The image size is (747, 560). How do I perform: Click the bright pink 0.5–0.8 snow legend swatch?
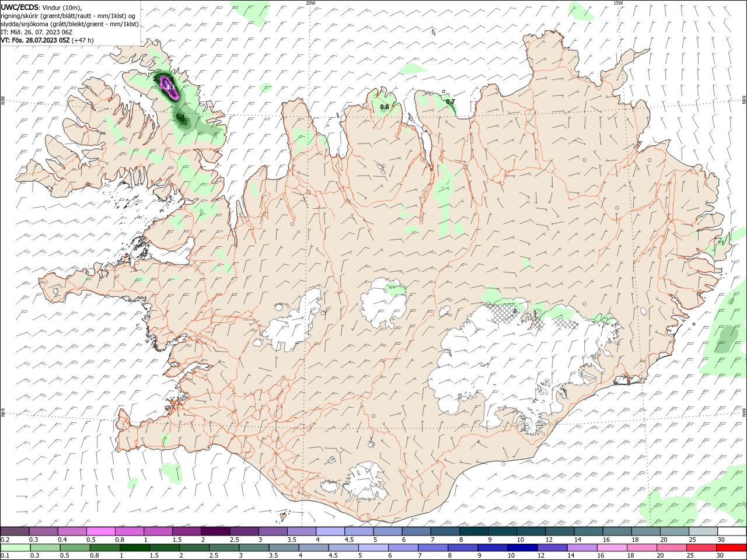pyautogui.click(x=100, y=531)
